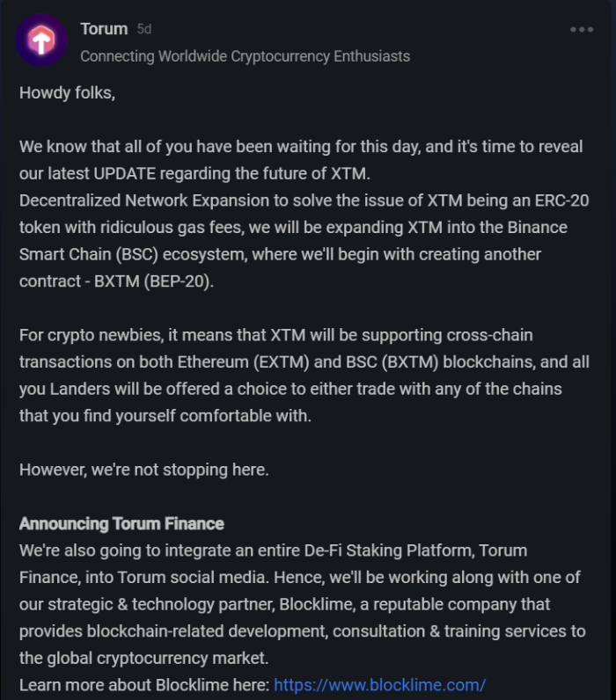The height and width of the screenshot is (700, 616).
Task: Click the 5d post timestamp
Action: [x=143, y=29]
